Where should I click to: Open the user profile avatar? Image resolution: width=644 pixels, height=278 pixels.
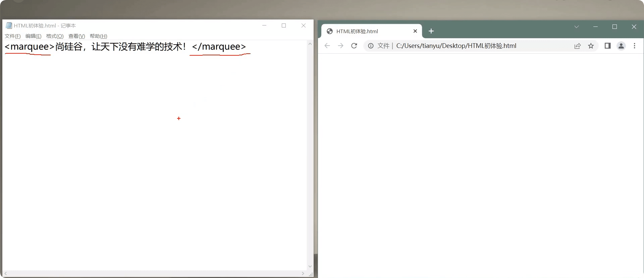(621, 46)
